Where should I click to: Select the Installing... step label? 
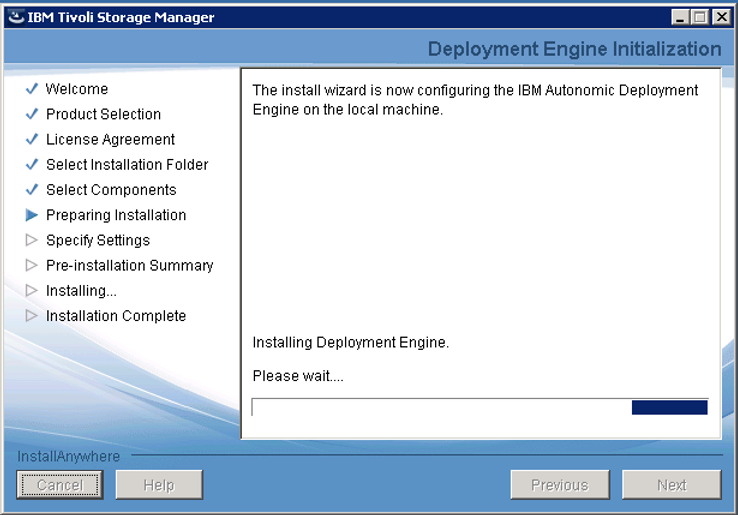[81, 290]
